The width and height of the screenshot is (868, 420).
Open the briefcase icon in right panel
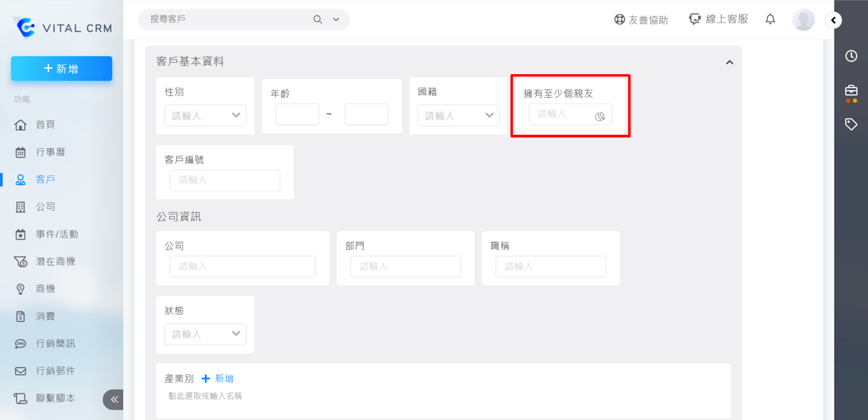(851, 91)
